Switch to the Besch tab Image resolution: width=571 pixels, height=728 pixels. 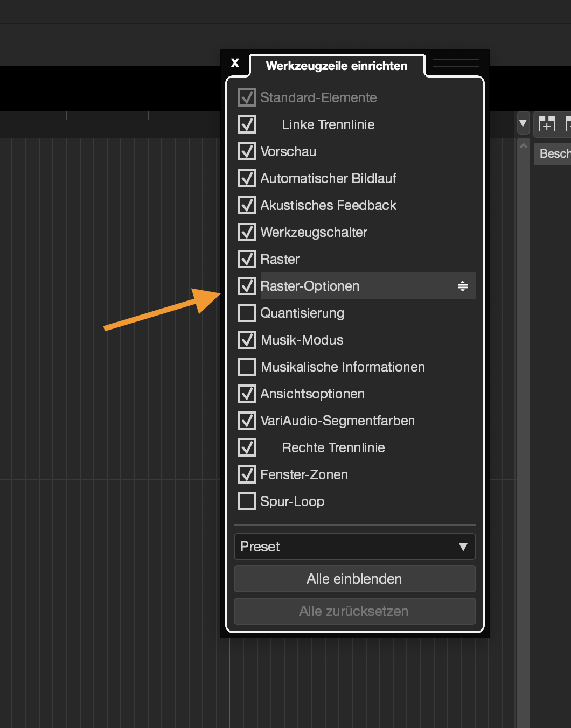pyautogui.click(x=554, y=154)
